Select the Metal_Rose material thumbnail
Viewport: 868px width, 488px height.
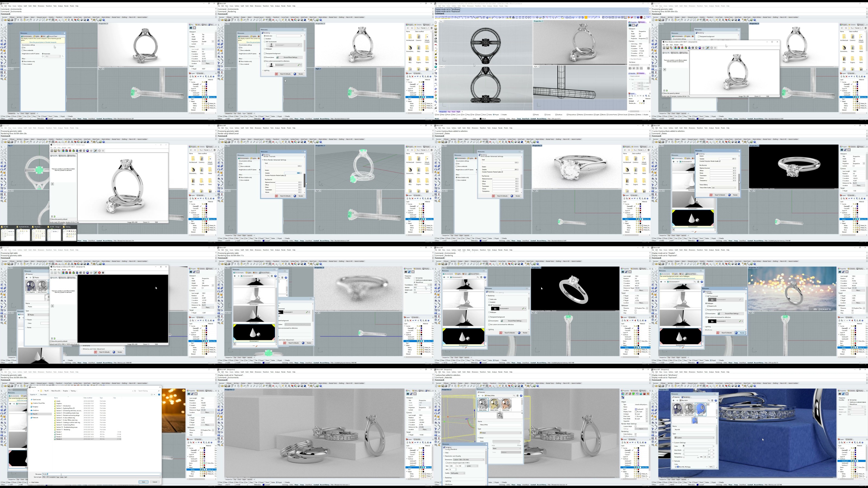pyautogui.click(x=506, y=404)
